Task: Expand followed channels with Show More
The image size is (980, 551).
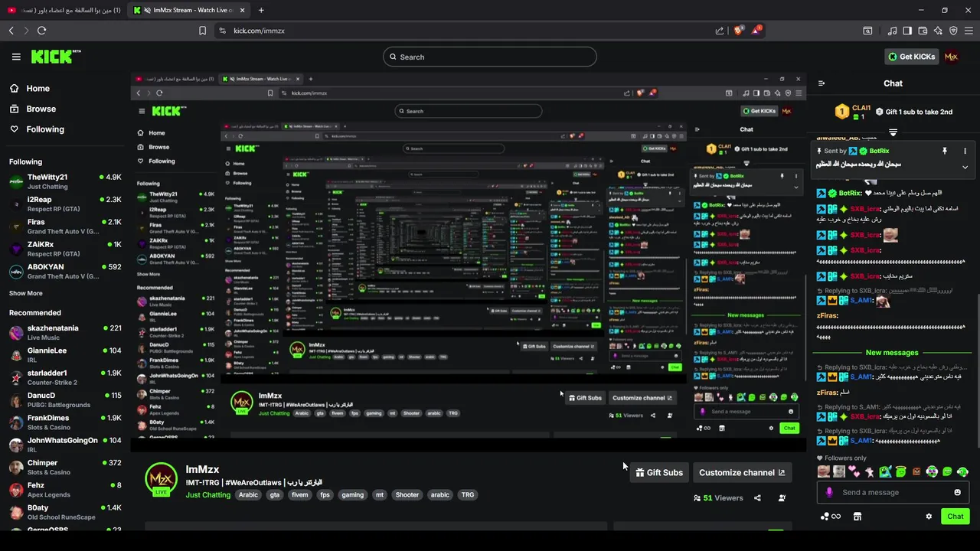Action: pos(26,293)
